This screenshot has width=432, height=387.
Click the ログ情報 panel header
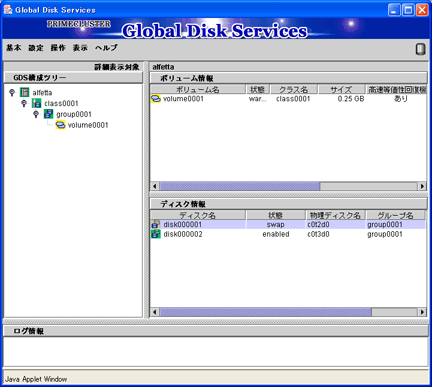pyautogui.click(x=216, y=331)
